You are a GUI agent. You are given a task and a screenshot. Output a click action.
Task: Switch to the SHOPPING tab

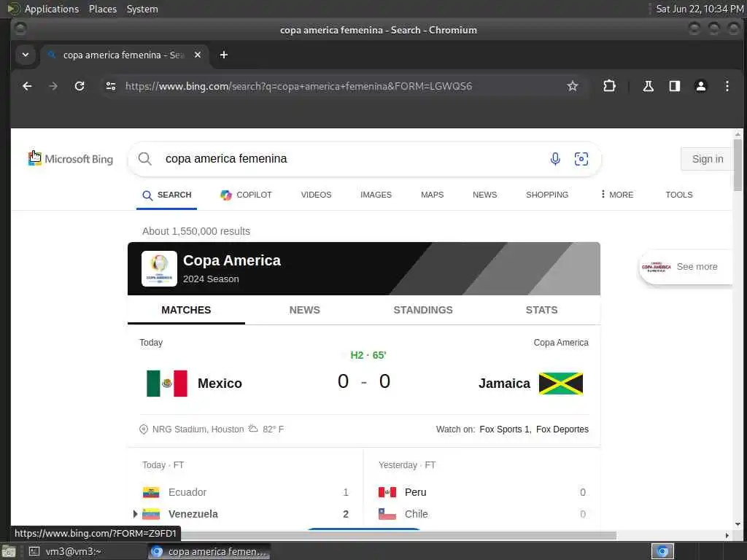click(x=547, y=195)
